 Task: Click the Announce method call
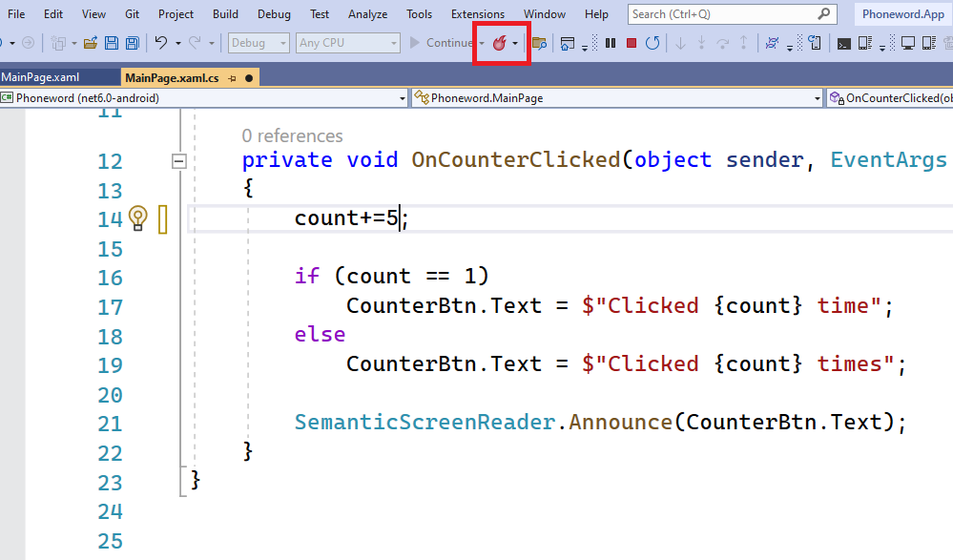(x=620, y=422)
